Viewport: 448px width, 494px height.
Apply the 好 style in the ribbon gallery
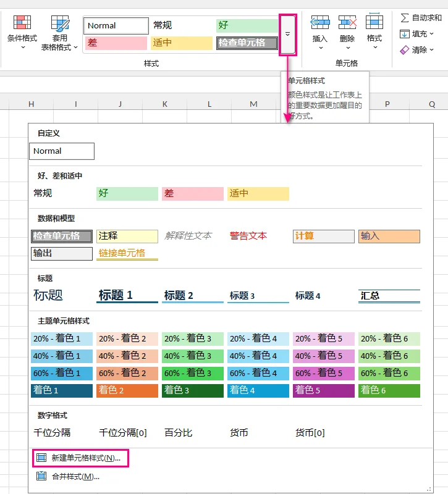247,25
